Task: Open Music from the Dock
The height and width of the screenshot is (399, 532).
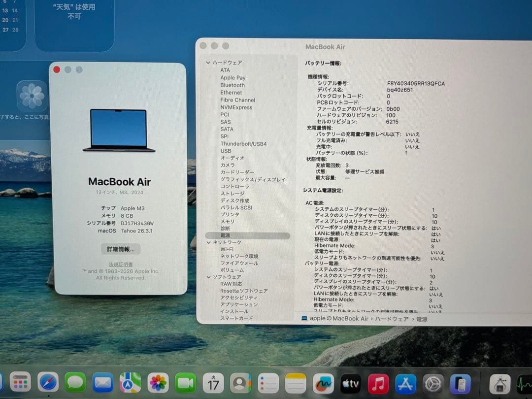Action: tap(378, 384)
